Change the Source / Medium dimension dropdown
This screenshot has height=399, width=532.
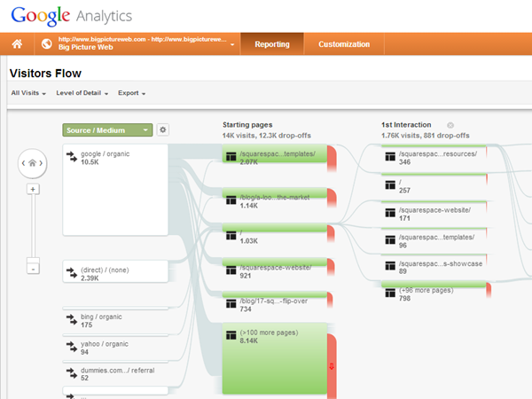107,130
